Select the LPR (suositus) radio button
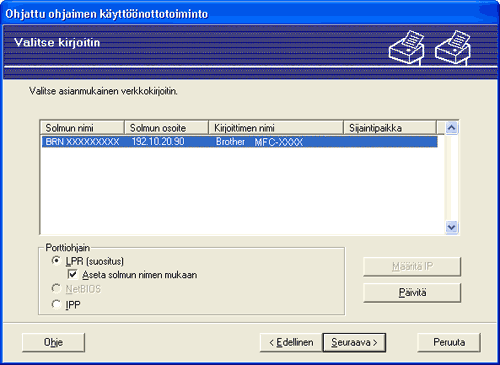Viewport: 500px width, 365px height. (56, 260)
